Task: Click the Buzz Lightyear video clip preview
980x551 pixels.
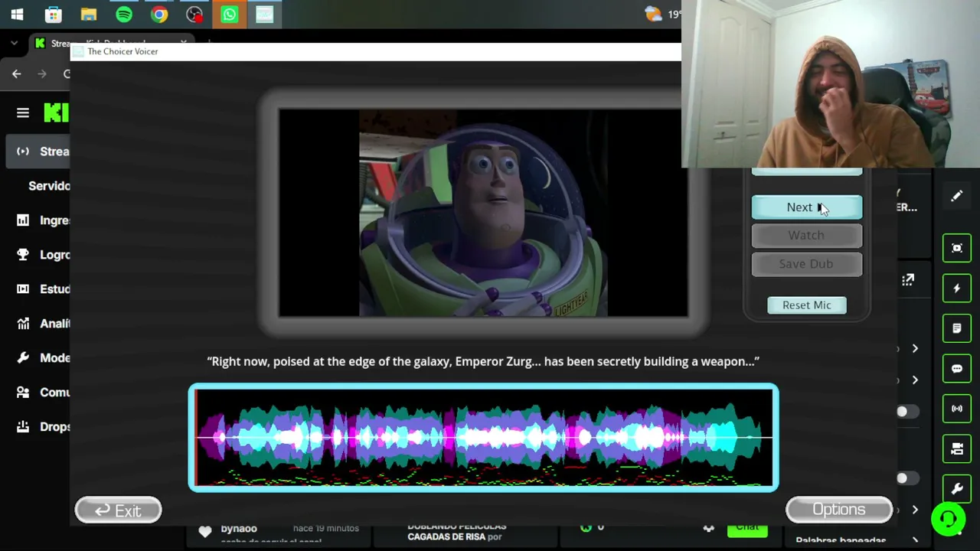Action: (x=483, y=213)
